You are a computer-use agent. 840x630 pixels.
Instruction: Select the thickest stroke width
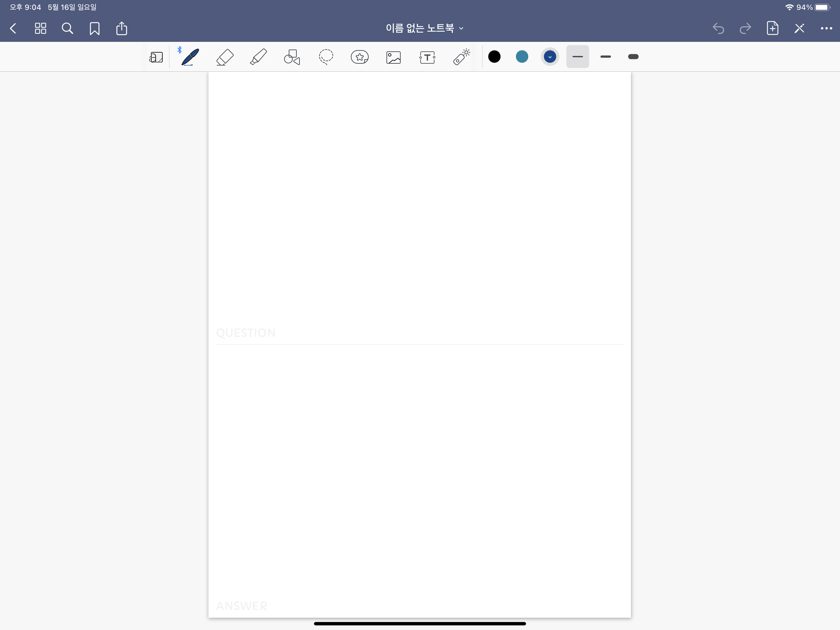pos(633,57)
